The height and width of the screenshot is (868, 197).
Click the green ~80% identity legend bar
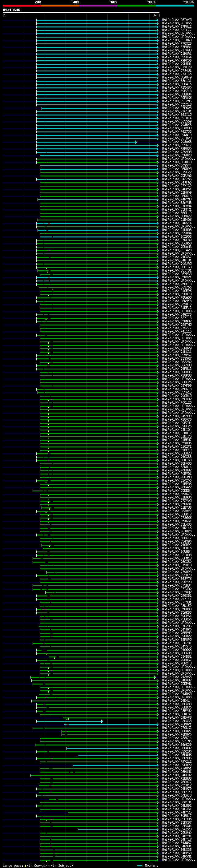137,6
